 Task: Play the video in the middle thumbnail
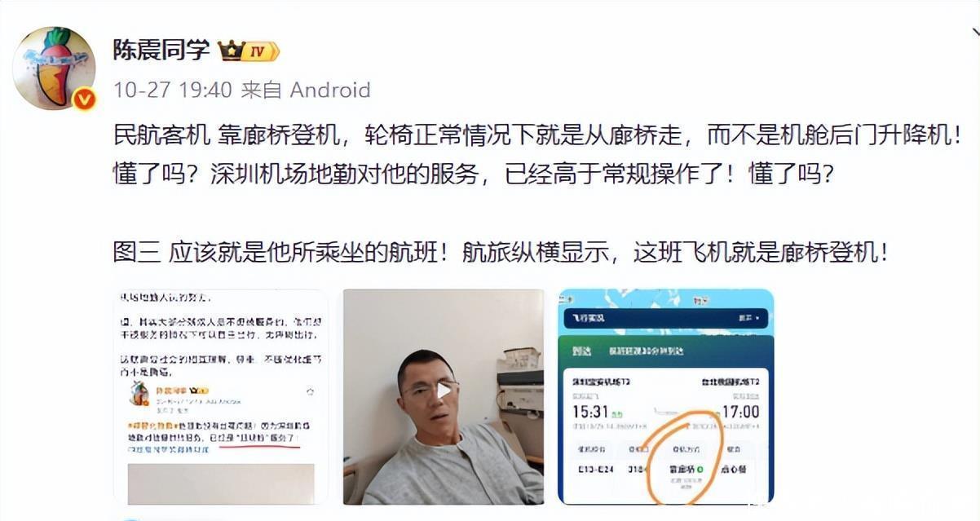(x=443, y=390)
